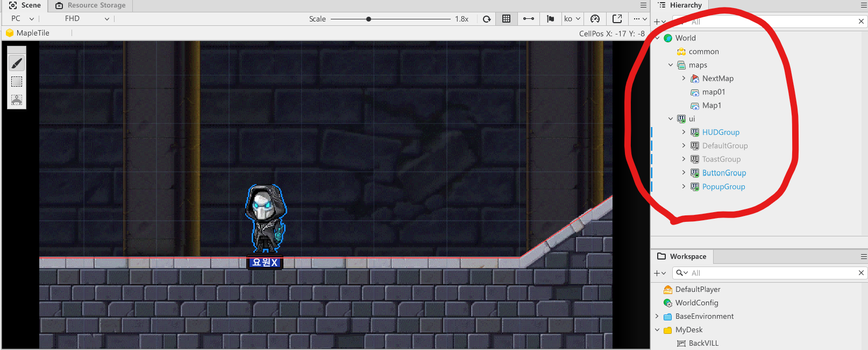This screenshot has height=350, width=868.
Task: Expand the PopupGroup node
Action: 684,187
